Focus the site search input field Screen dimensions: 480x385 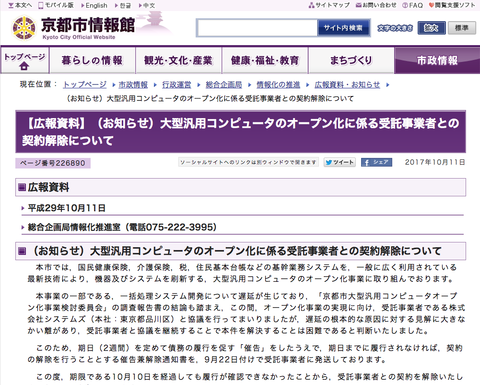point(257,28)
